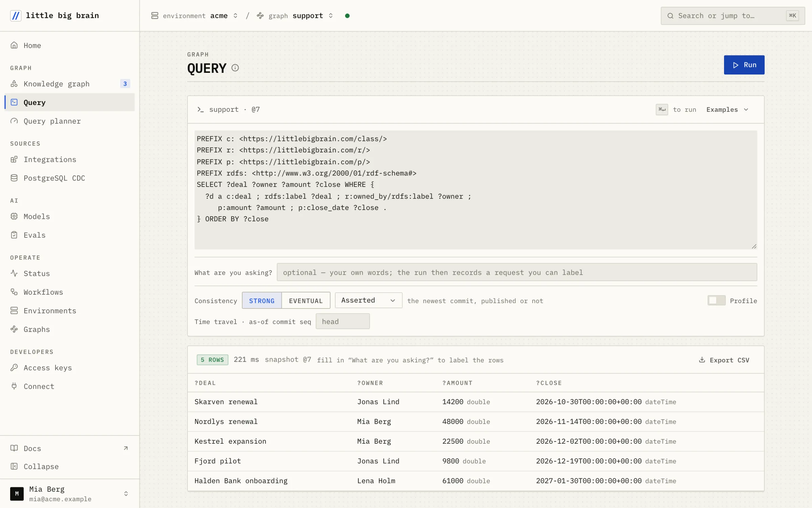Viewport: 812px width, 508px height.
Task: Expand the Examples dropdown
Action: [x=727, y=109]
